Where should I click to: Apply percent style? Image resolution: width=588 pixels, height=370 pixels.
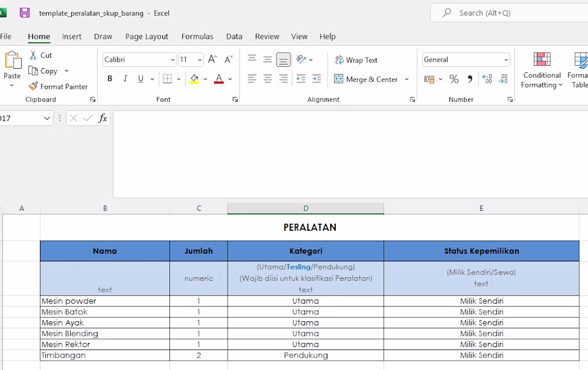click(x=454, y=79)
